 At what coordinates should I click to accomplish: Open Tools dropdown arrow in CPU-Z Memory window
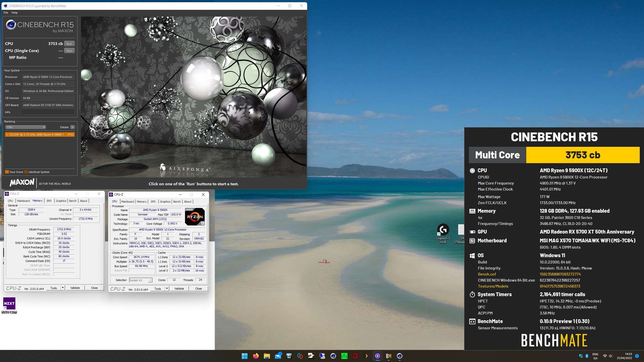coord(63,288)
